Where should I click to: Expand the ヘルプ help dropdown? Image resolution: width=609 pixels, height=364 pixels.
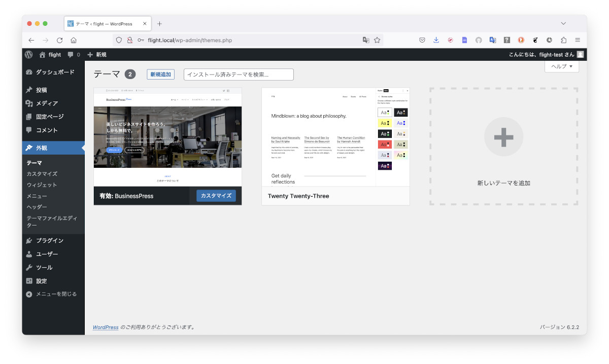coord(561,66)
